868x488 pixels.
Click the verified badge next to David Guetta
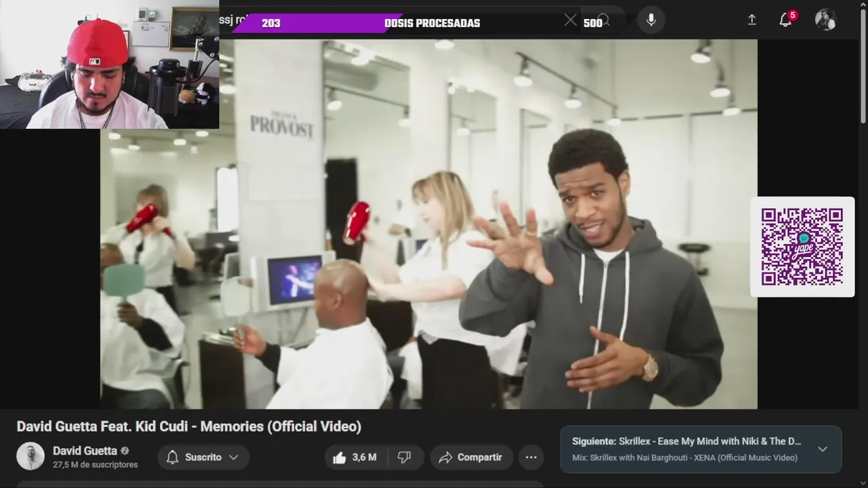click(125, 451)
